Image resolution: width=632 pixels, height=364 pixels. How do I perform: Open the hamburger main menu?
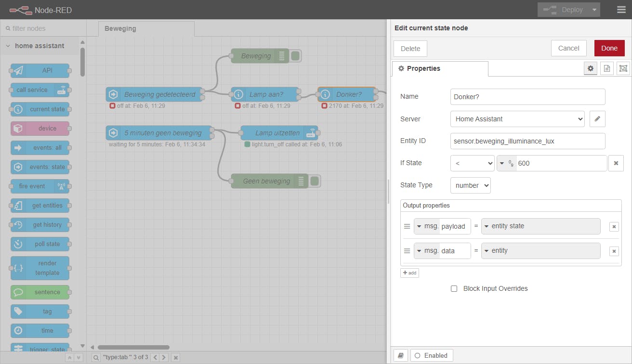(x=621, y=10)
